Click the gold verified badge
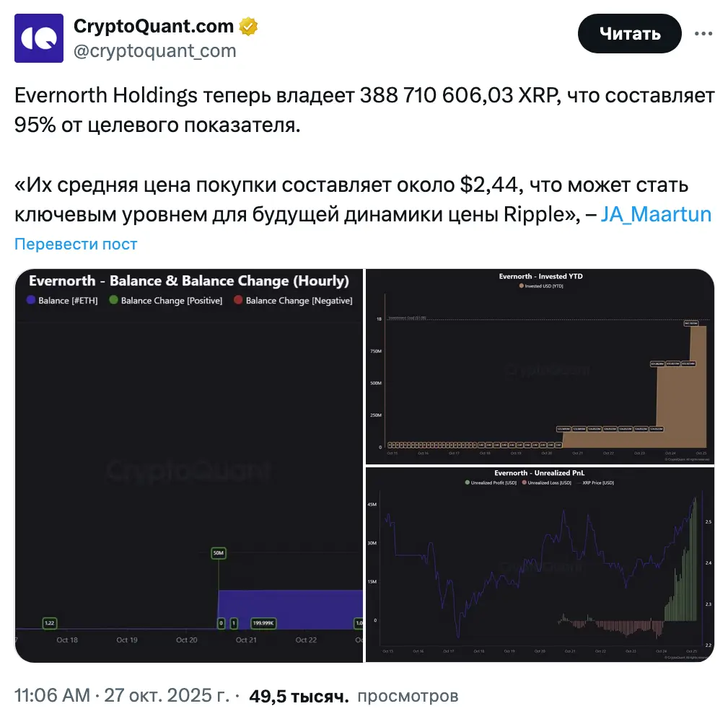Screen dimensions: 728x719 pos(249,27)
